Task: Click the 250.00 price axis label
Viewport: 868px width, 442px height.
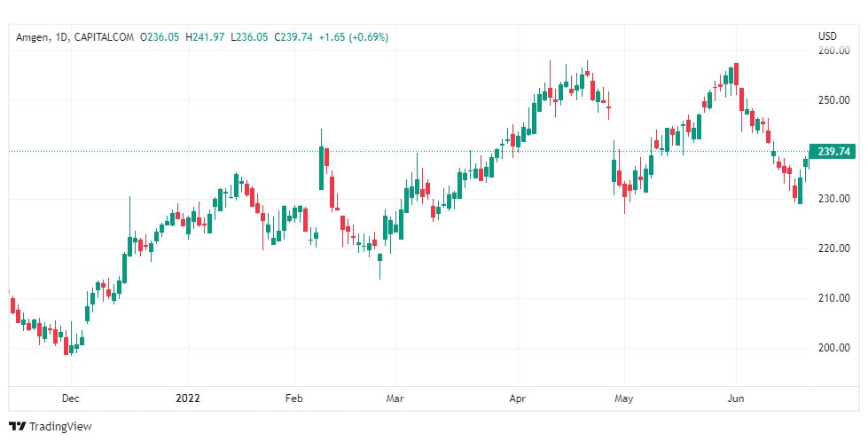Action: click(833, 100)
